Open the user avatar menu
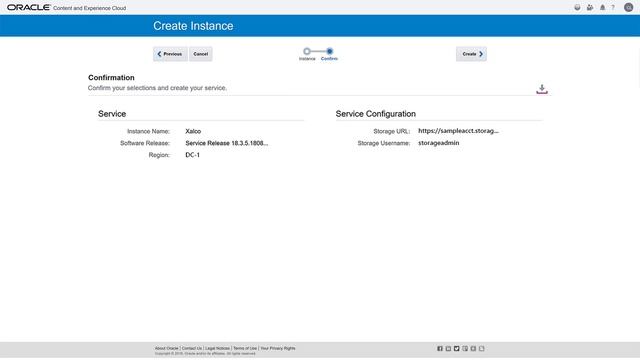This screenshot has width=640, height=360. coord(629,7)
